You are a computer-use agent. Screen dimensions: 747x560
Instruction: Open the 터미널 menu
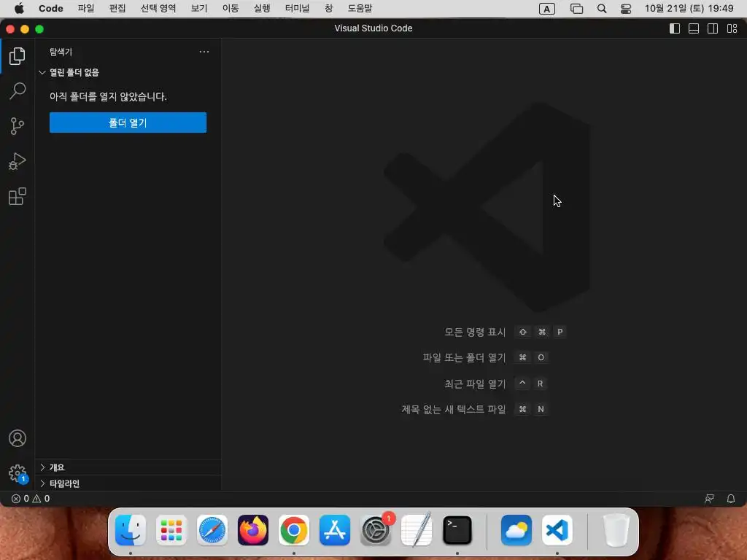[x=298, y=9]
